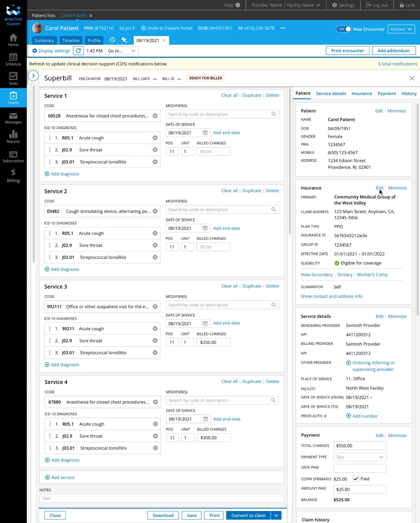Click Service 3 billed charges field

(213, 342)
